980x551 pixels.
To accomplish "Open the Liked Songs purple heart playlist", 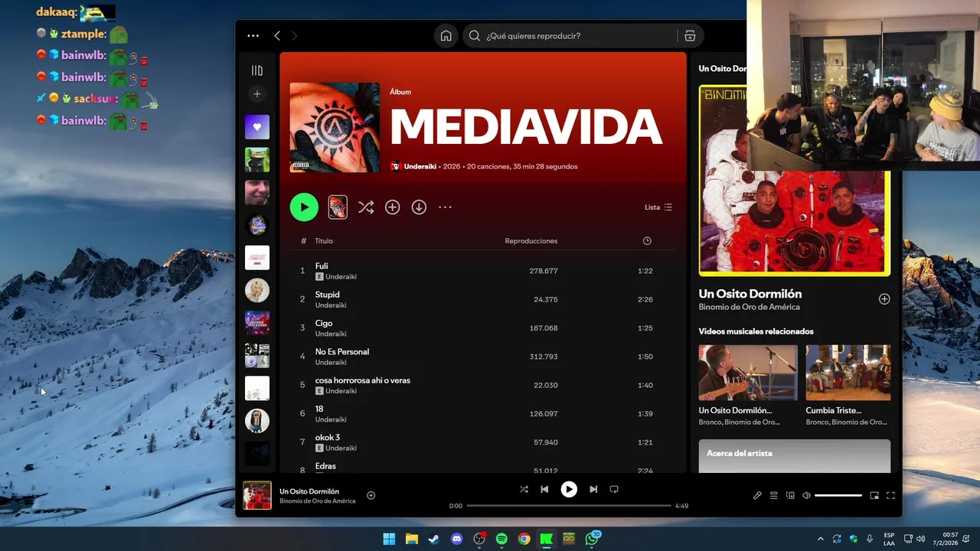I will 257,127.
